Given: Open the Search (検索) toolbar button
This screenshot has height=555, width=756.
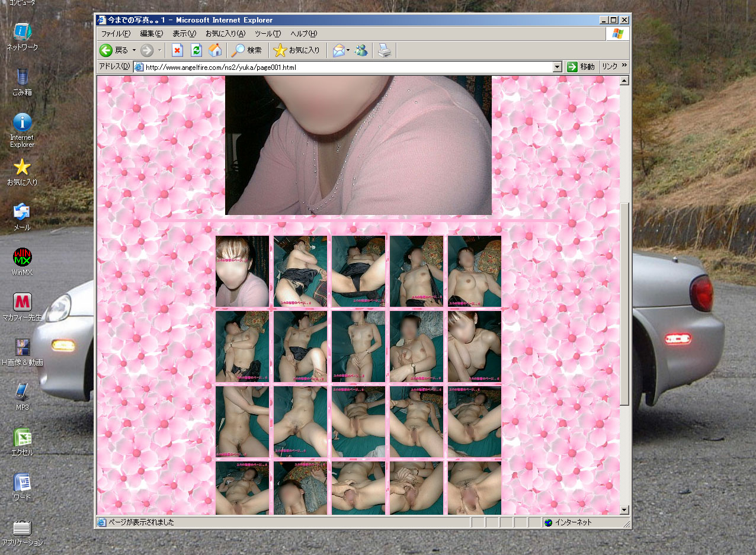Looking at the screenshot, I should 247,50.
